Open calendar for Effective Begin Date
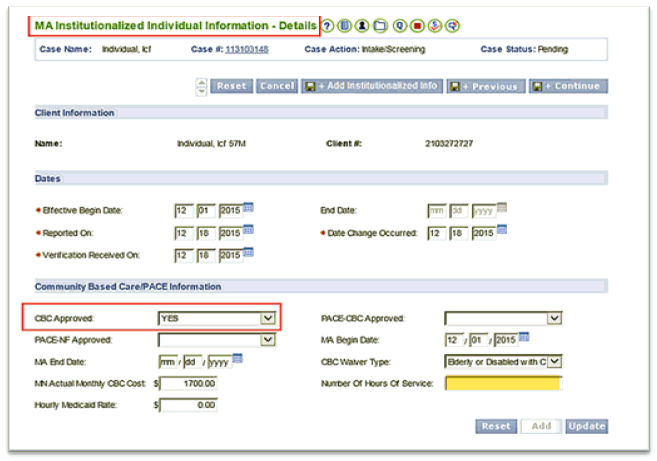 click(248, 208)
